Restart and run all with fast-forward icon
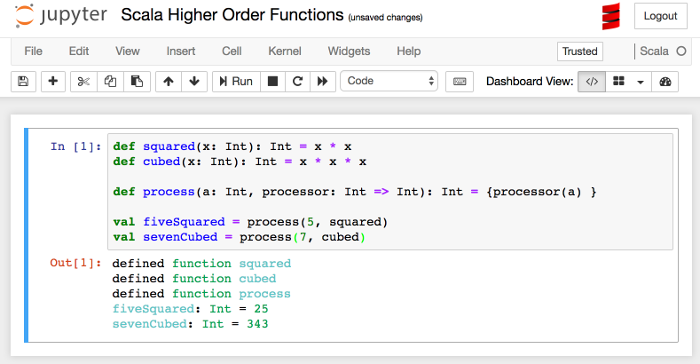 [x=323, y=81]
